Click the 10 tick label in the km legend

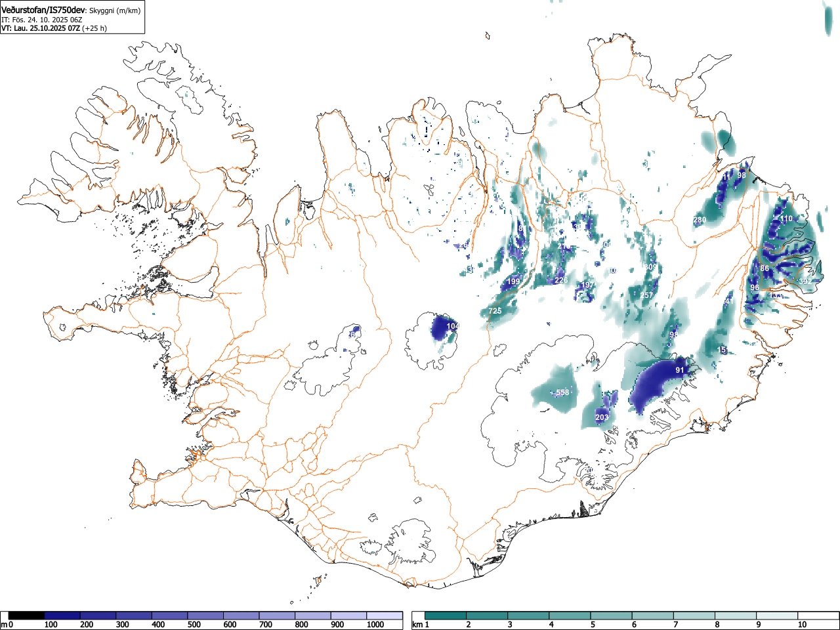pyautogui.click(x=802, y=625)
